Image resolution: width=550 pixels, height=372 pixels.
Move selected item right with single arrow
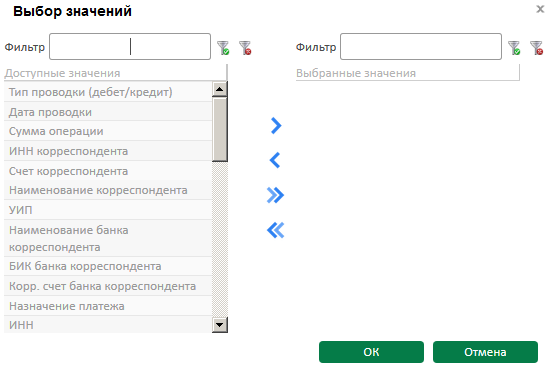point(276,126)
